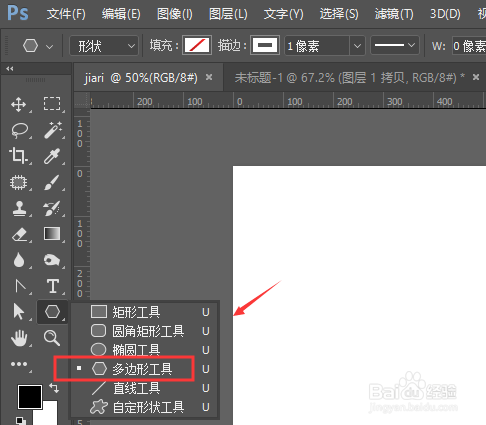Collapse the toolbar with double-arrow button

click(10, 69)
